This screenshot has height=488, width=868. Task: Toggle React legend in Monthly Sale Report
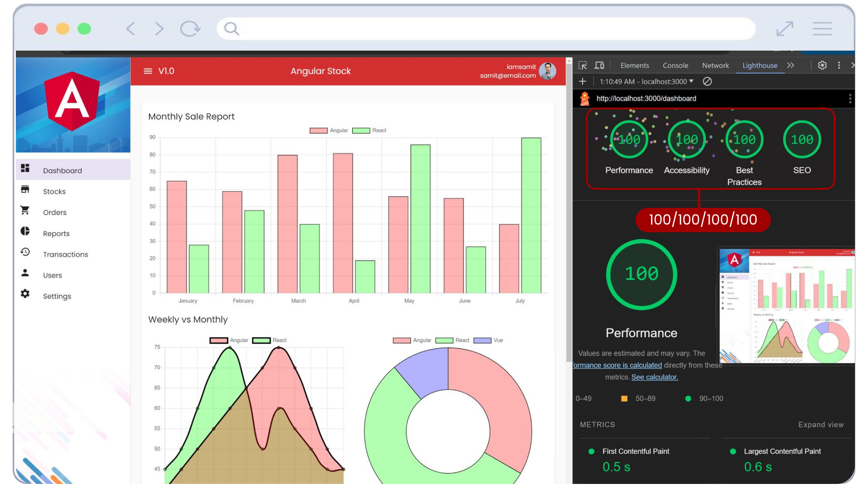tap(369, 131)
